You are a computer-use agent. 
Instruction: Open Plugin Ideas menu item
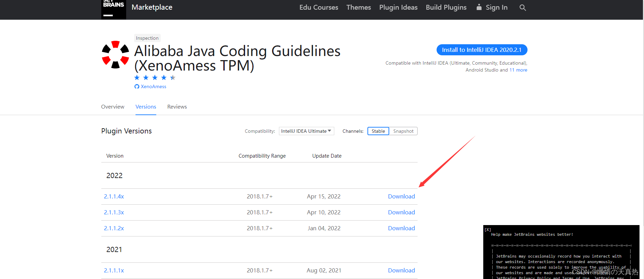coord(398,7)
